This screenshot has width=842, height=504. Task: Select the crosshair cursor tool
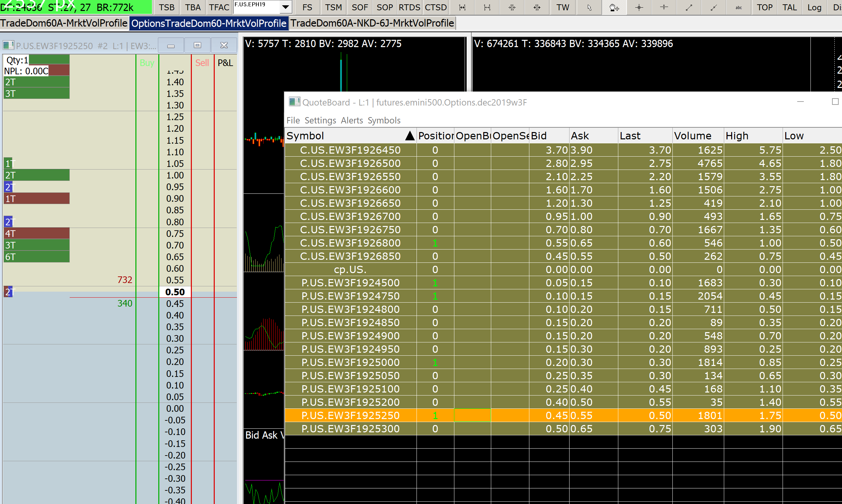point(639,8)
